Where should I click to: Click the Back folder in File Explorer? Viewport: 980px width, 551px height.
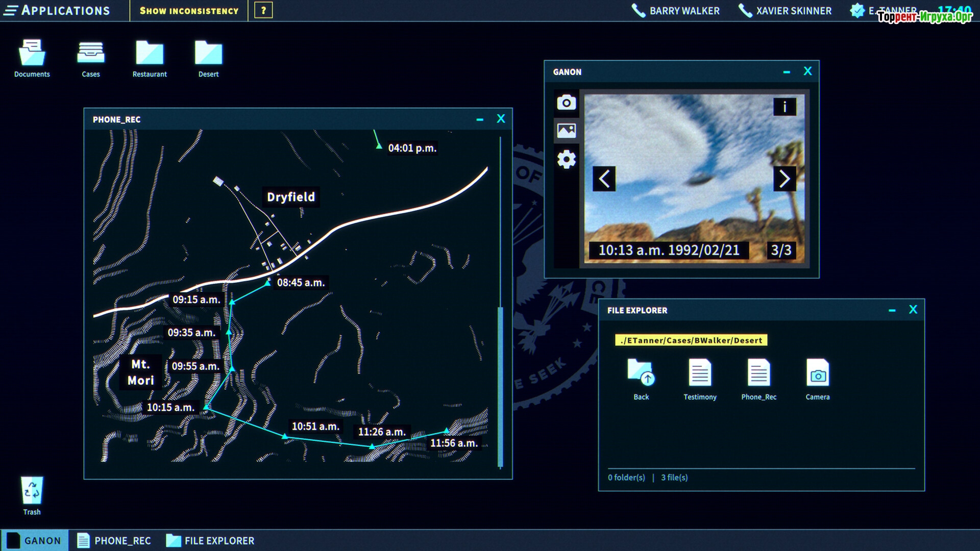coord(641,373)
